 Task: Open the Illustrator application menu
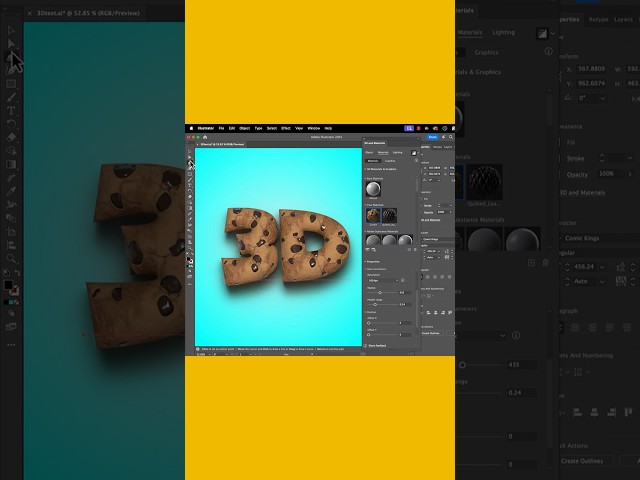point(206,128)
